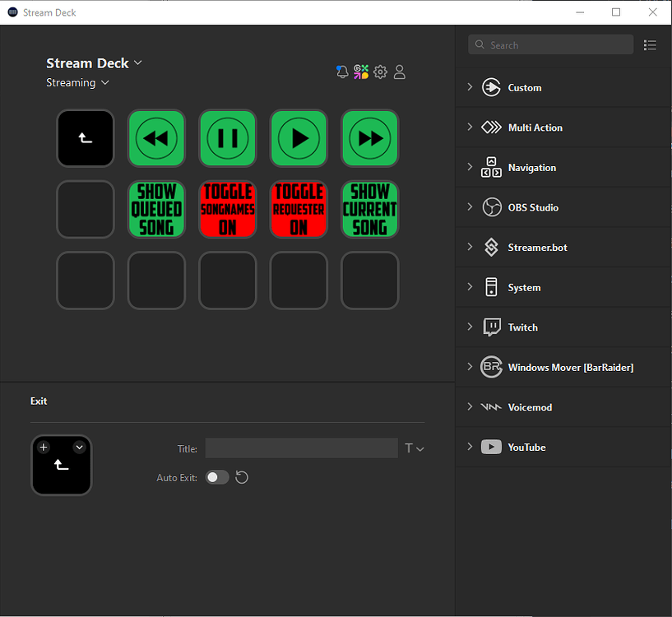672x617 pixels.
Task: Open notifications bell icon
Action: (342, 72)
